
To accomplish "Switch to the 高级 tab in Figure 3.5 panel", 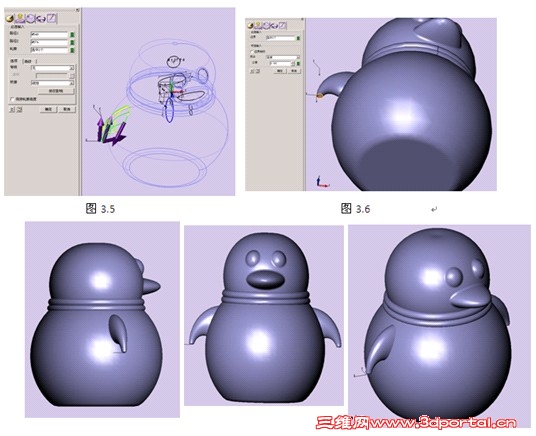I will [x=28, y=62].
